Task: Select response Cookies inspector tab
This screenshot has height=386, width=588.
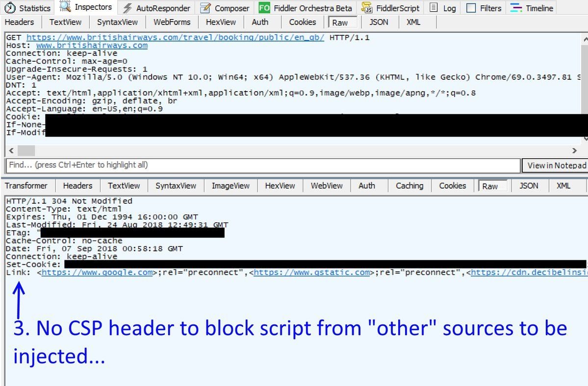Action: pos(453,186)
